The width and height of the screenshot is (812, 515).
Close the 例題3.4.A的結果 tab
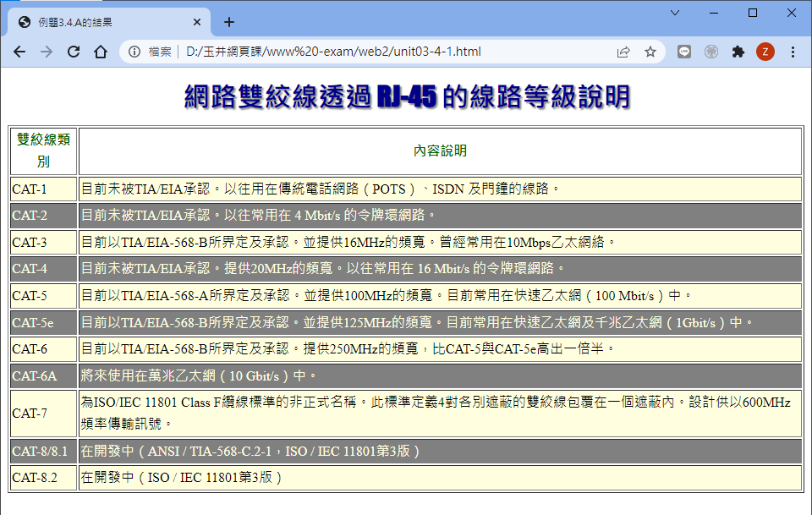pyautogui.click(x=197, y=22)
